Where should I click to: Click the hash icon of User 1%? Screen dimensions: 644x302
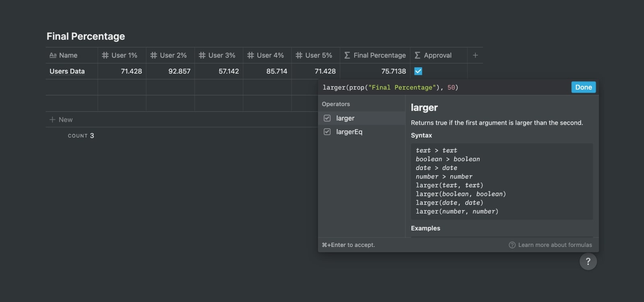pos(105,55)
